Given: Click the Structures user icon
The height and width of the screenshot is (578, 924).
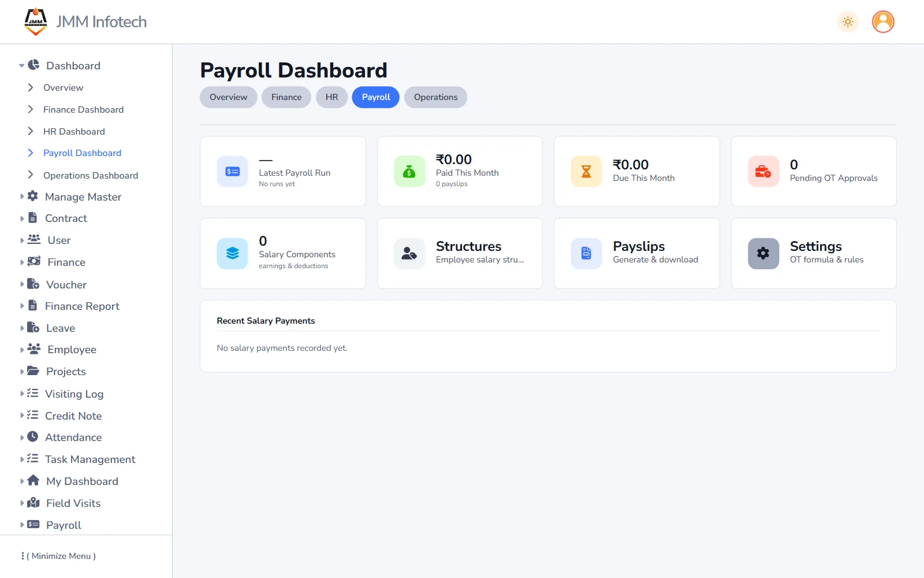Looking at the screenshot, I should click(x=409, y=253).
